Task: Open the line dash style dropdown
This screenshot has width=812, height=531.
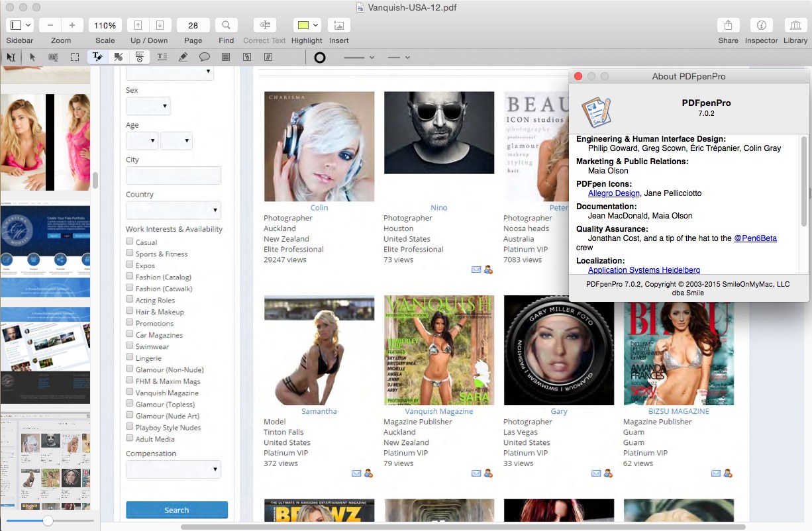Action: (x=399, y=58)
